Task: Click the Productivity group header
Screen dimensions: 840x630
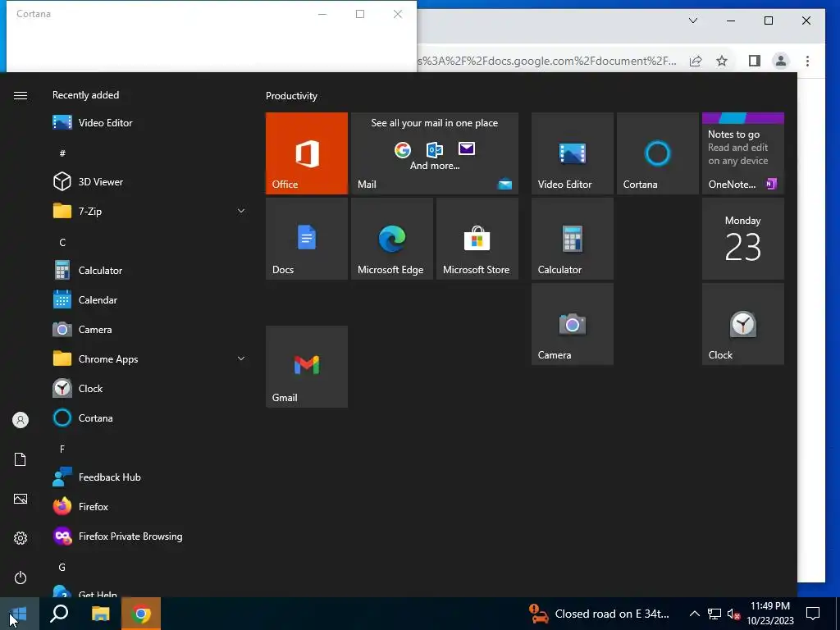Action: coord(291,96)
